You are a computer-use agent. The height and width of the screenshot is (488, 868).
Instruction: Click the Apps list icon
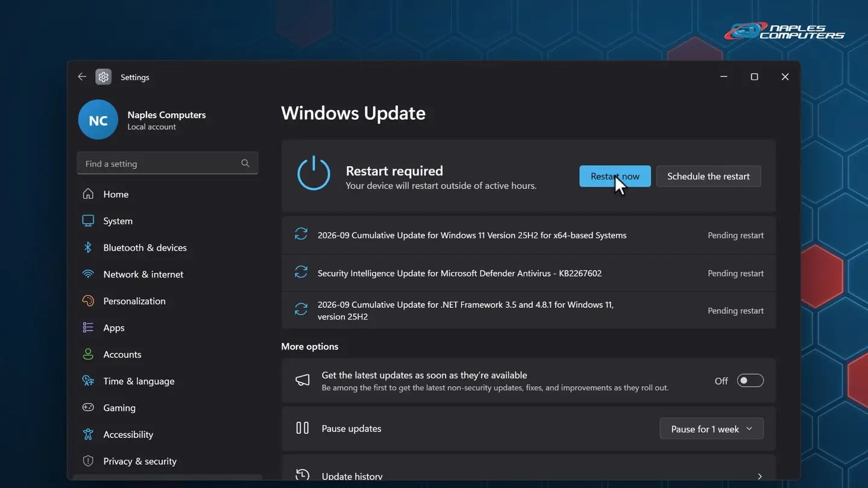pos(88,327)
